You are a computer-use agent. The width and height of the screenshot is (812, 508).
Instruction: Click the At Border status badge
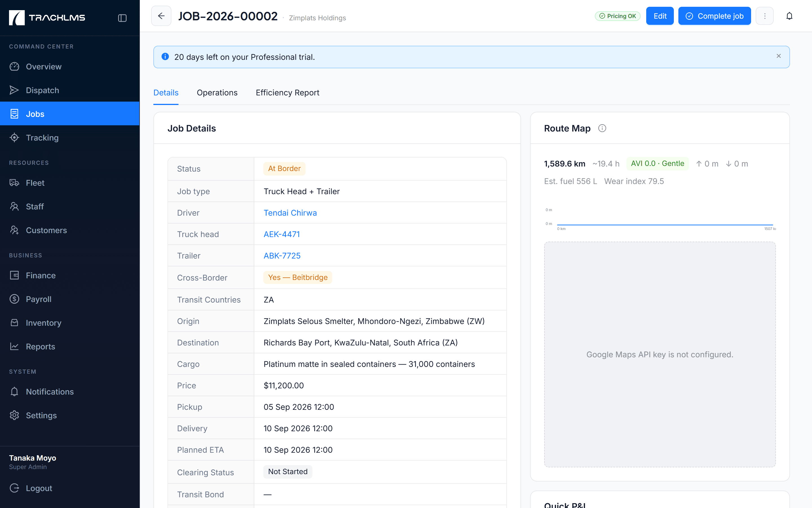coord(284,169)
